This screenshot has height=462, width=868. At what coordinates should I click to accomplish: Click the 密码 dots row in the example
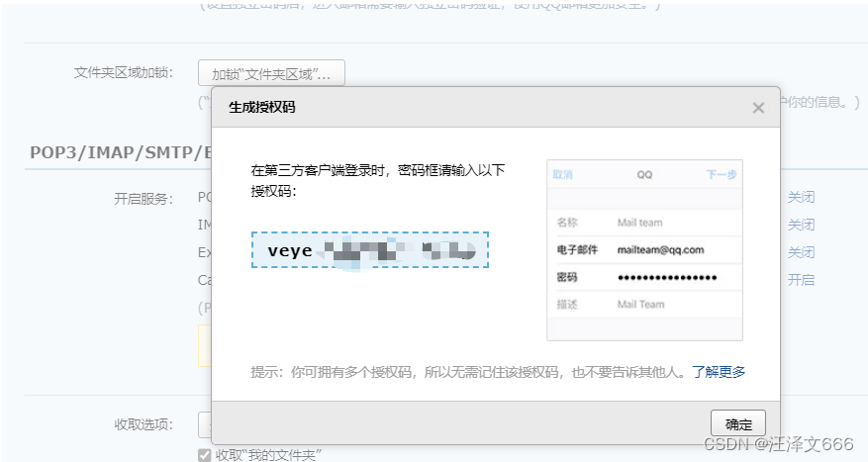tap(644, 277)
